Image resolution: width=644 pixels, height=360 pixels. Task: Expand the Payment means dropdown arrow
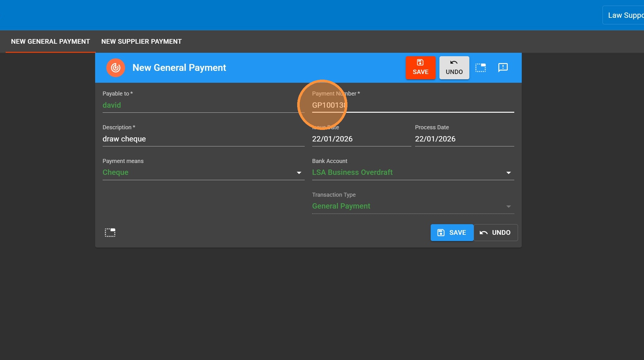[x=299, y=173]
